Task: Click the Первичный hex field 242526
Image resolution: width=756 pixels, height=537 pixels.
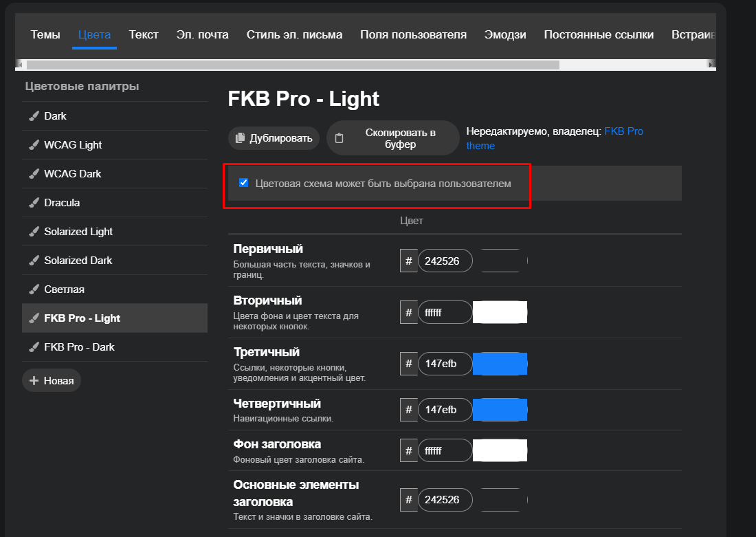Action: click(445, 261)
